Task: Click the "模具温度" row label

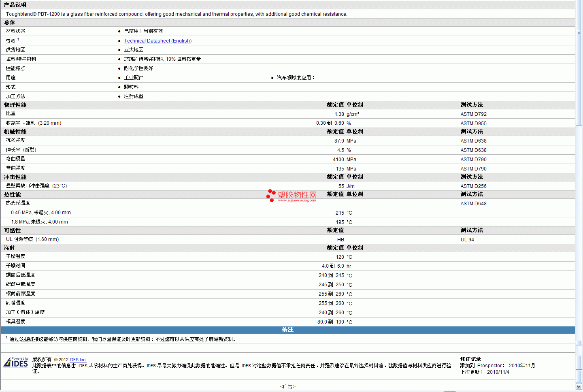Action: 16,322
